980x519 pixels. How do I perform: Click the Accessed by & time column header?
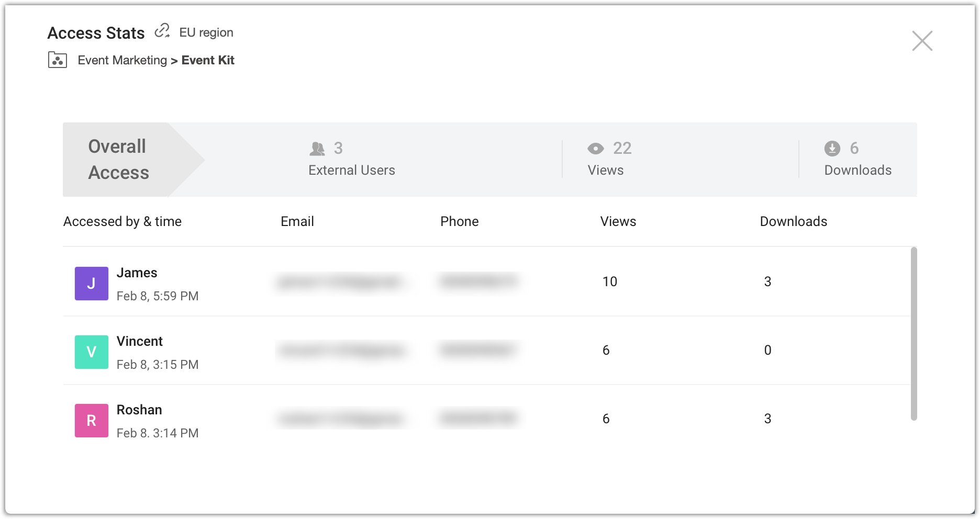point(122,221)
